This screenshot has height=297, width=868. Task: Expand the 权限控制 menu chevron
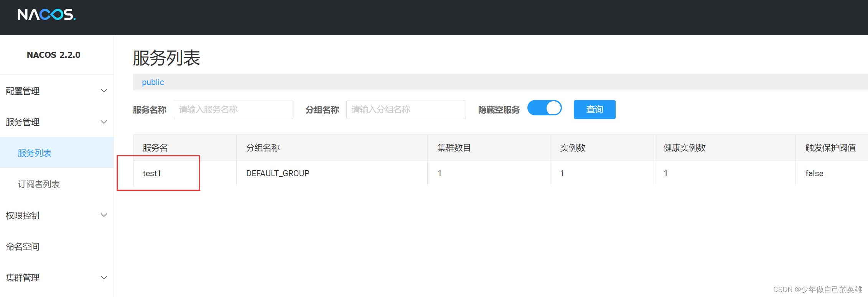(104, 215)
